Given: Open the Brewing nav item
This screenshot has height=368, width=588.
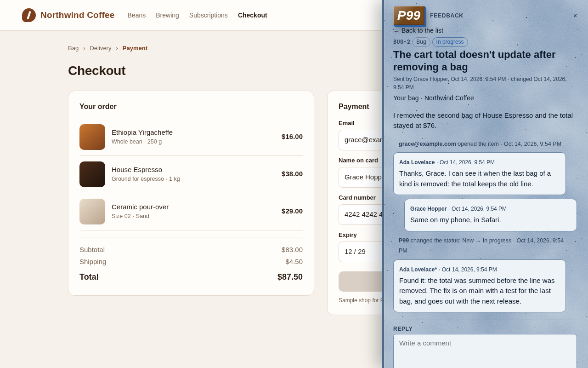Looking at the screenshot, I should pyautogui.click(x=167, y=15).
